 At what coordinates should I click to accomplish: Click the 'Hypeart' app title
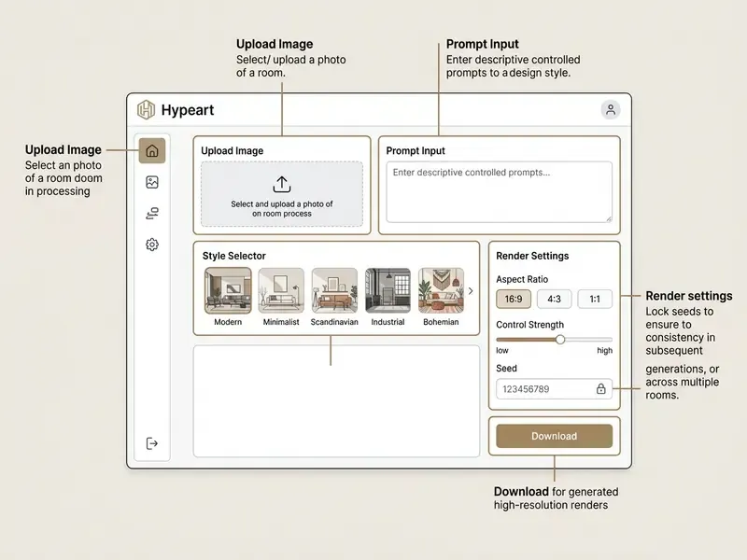[188, 110]
